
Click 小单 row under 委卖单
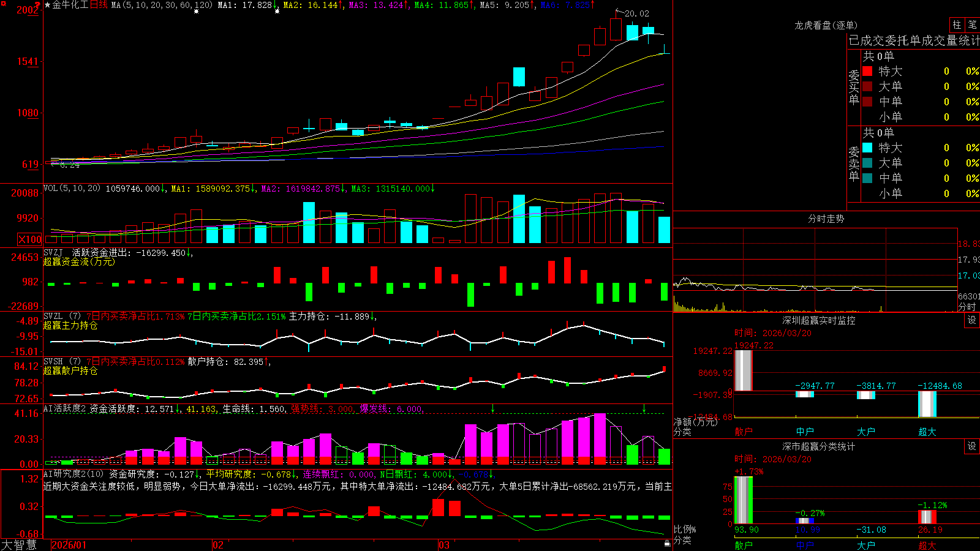(x=921, y=193)
